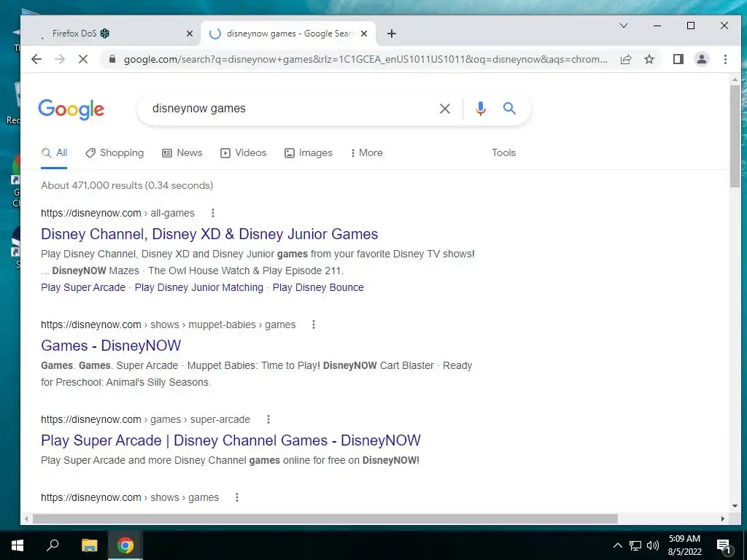Open the Windows Start menu
The height and width of the screenshot is (560, 747).
pyautogui.click(x=18, y=545)
